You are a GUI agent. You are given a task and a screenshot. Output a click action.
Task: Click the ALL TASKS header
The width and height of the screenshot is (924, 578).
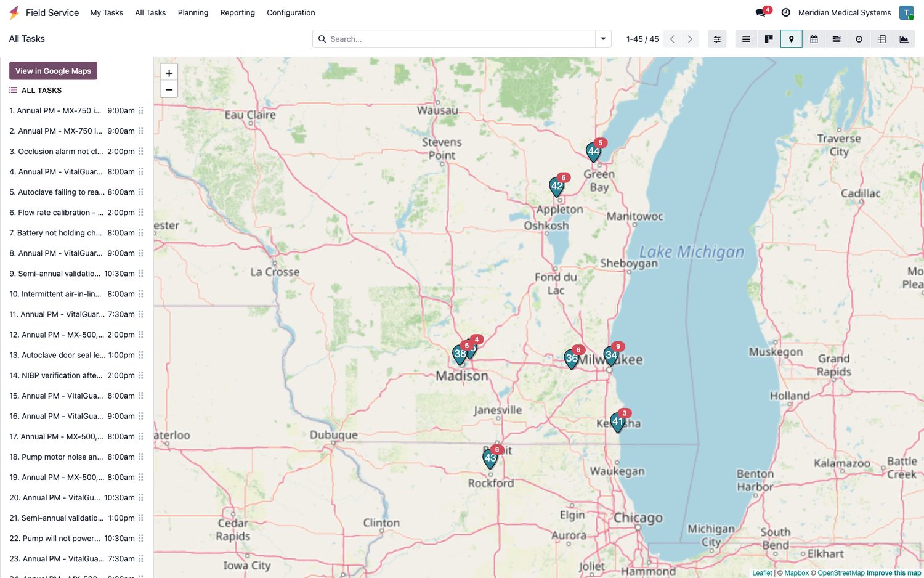(x=41, y=90)
